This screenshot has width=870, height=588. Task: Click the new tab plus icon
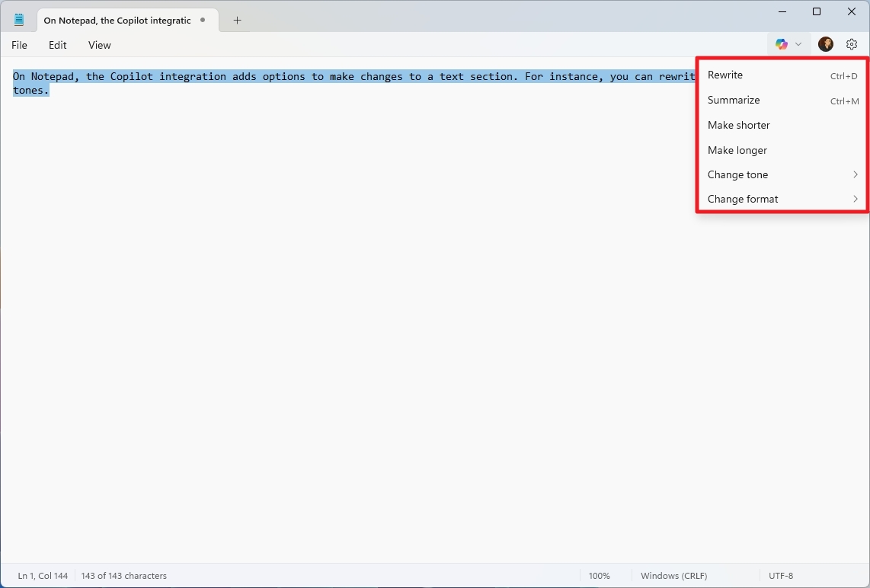pos(237,21)
